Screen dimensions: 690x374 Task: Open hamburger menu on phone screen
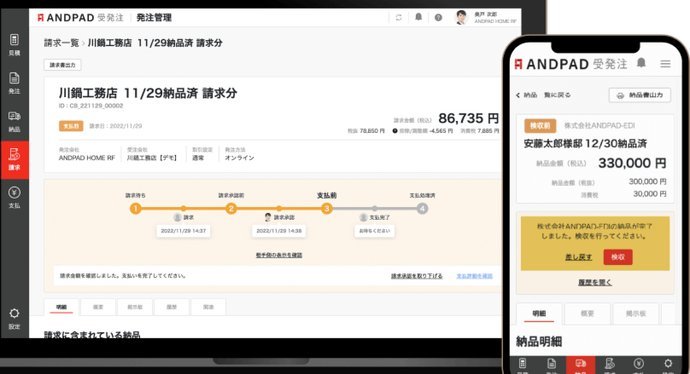(665, 64)
